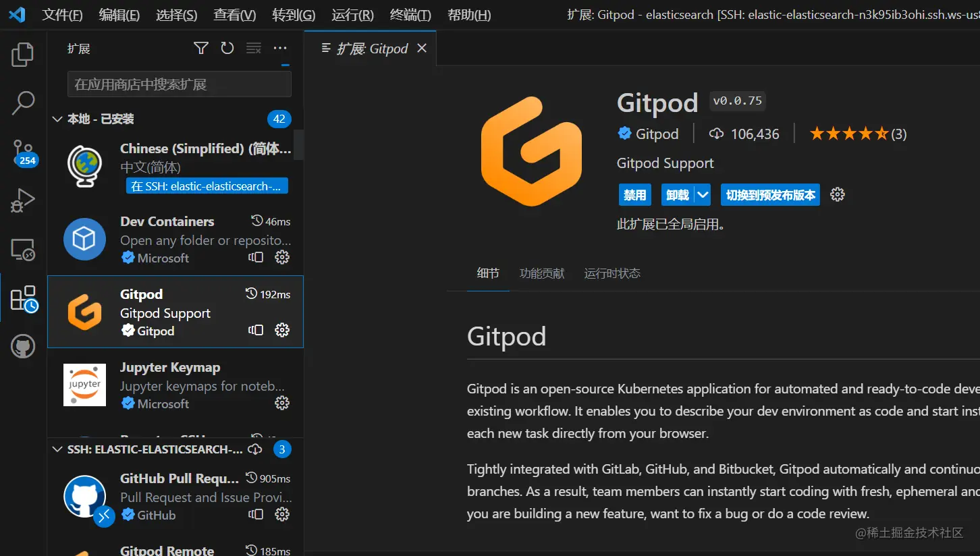Viewport: 980px width, 556px height.
Task: Click the Gitpod 5-star rating
Action: (849, 133)
